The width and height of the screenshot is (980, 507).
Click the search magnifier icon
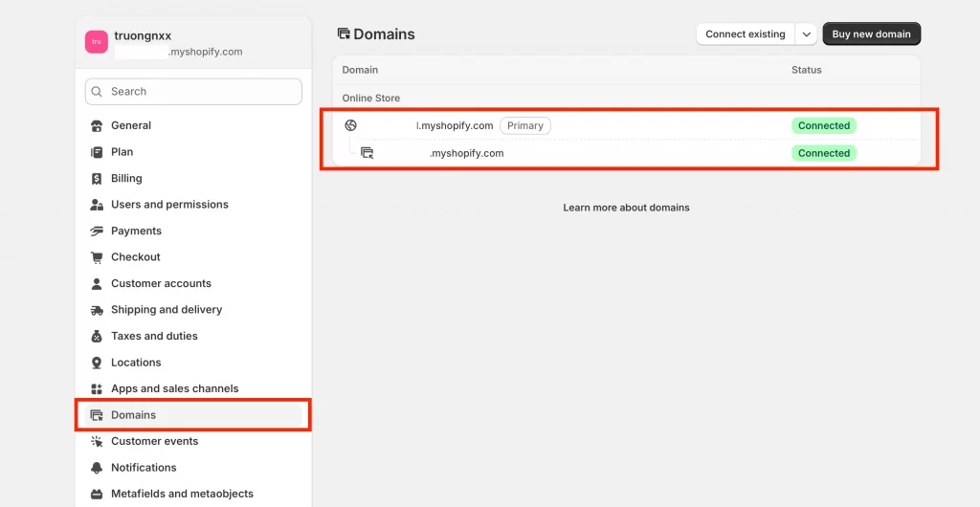(x=97, y=92)
